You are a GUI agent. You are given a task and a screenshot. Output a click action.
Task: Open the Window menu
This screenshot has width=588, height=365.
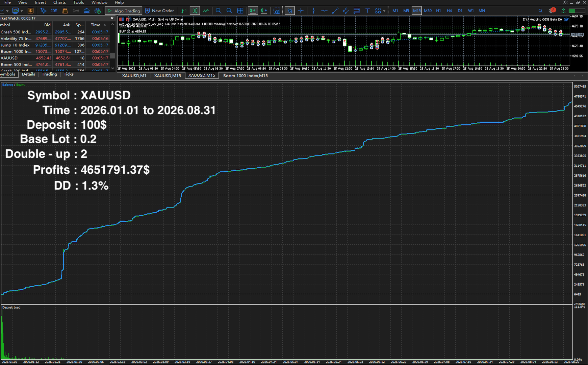[100, 2]
